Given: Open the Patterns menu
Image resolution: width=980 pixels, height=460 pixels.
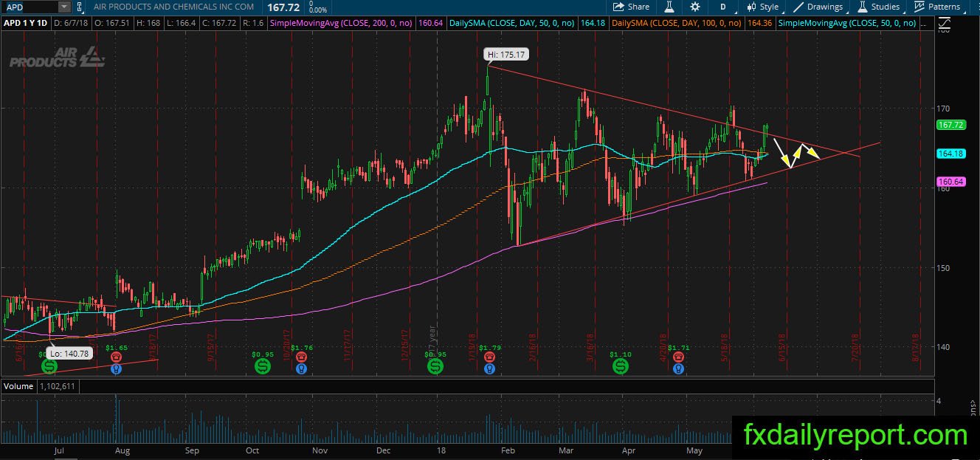Looking at the screenshot, I should click(936, 7).
